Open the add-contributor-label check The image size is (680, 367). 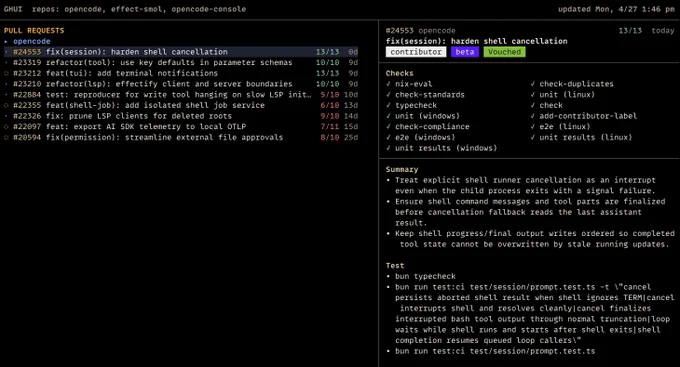click(x=584, y=116)
